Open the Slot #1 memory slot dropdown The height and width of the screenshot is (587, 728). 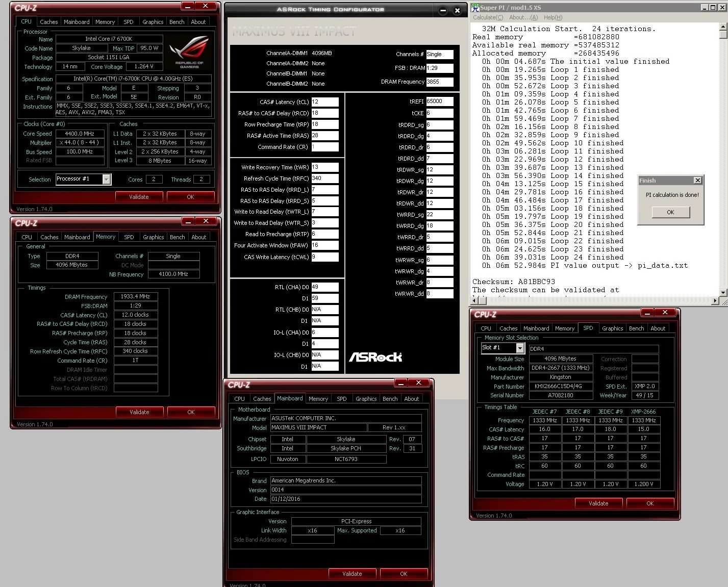pos(520,348)
